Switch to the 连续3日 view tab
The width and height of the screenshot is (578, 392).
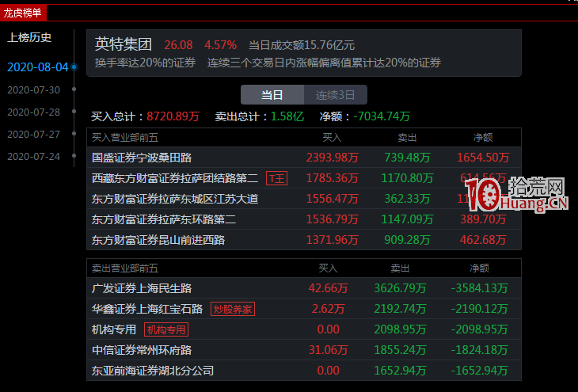click(336, 95)
